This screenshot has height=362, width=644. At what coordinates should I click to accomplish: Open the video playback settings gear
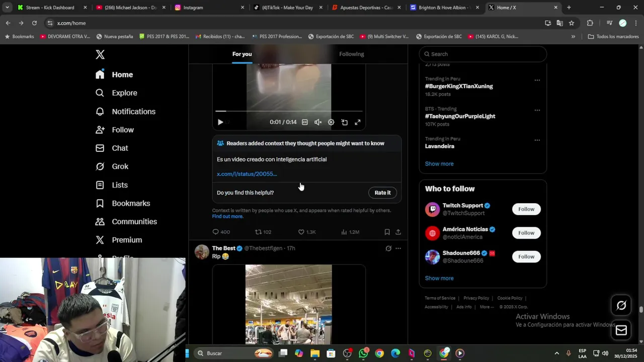point(331,122)
